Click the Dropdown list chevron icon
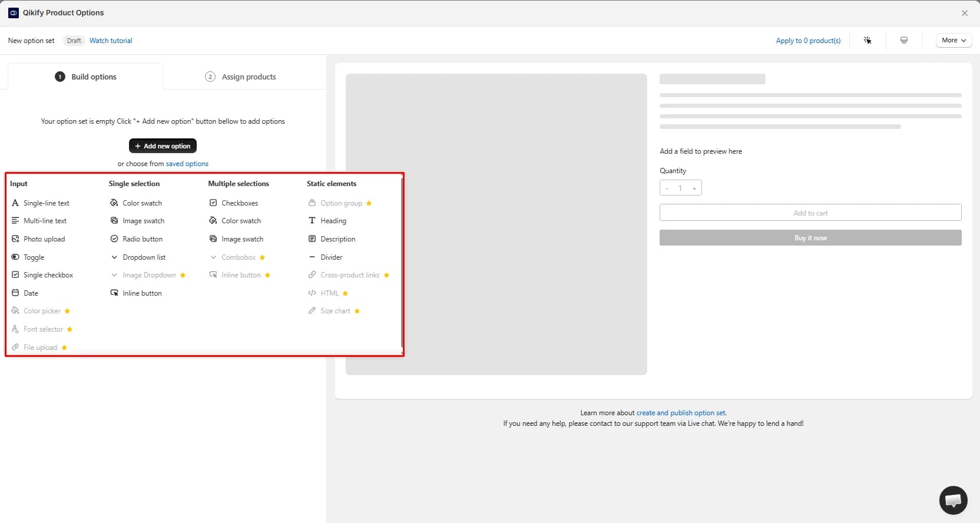 click(114, 257)
